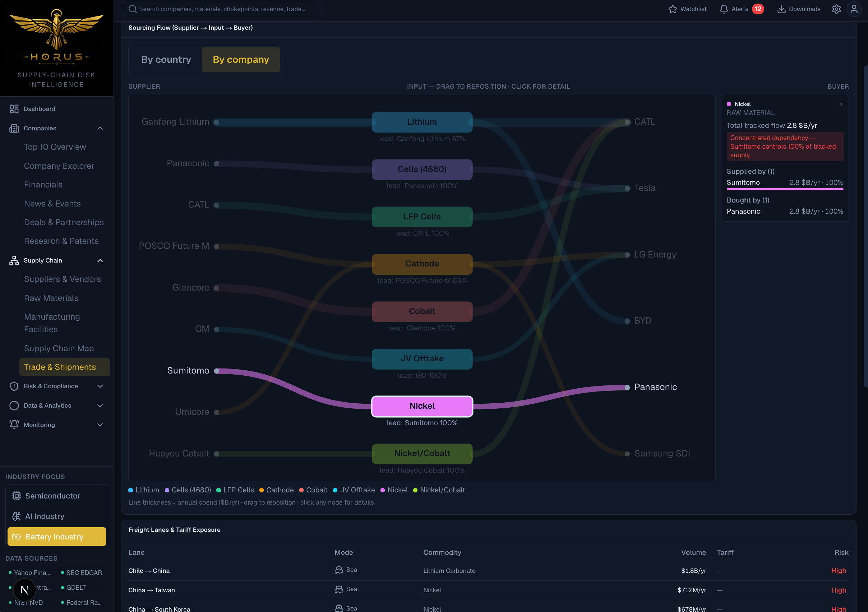868x612 pixels.
Task: Click the Semiconductor chip icon
Action: click(x=17, y=496)
